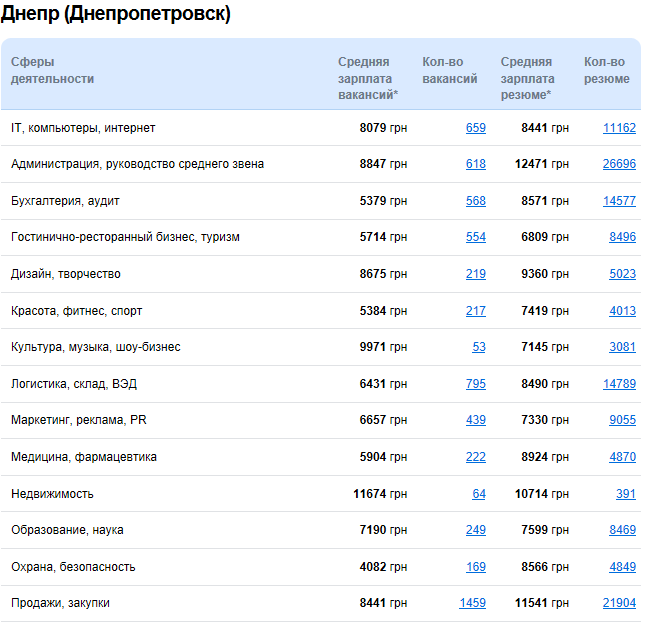View 9055 resumes for Маркетинг, реклама, PR
655x624 pixels.
point(622,420)
